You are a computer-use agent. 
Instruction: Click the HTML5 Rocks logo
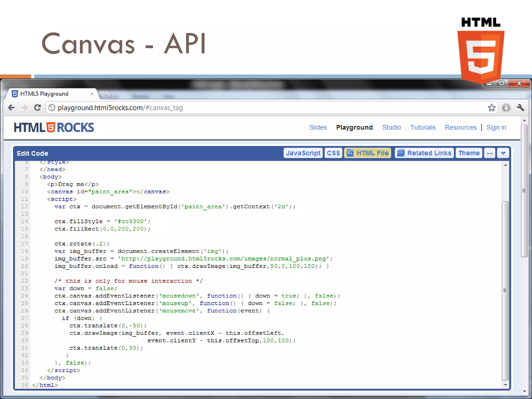coord(54,128)
